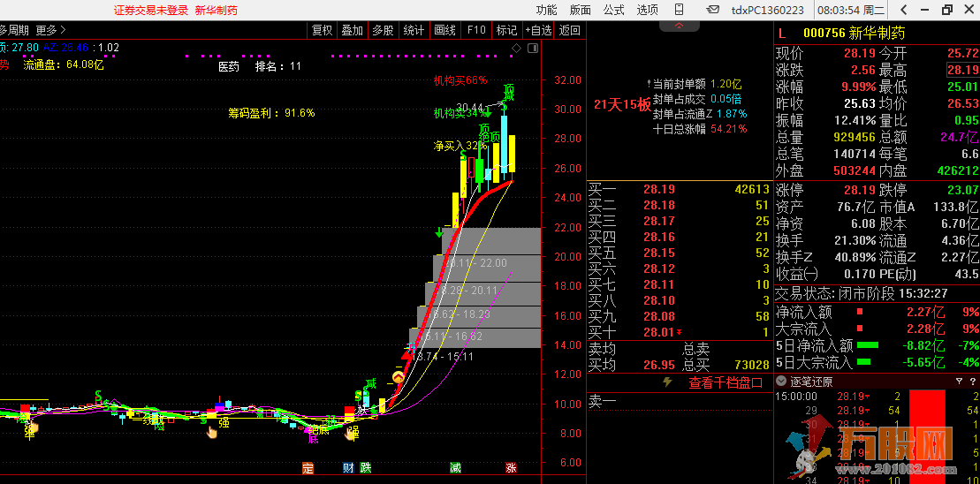Open F10 company info

[476, 30]
